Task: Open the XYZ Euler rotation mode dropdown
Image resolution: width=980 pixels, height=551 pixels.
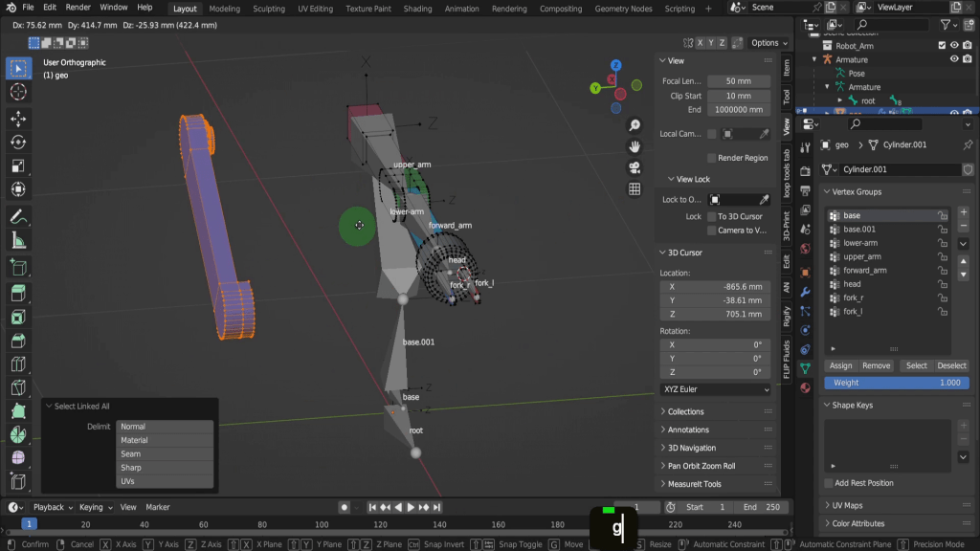Action: pyautogui.click(x=715, y=390)
